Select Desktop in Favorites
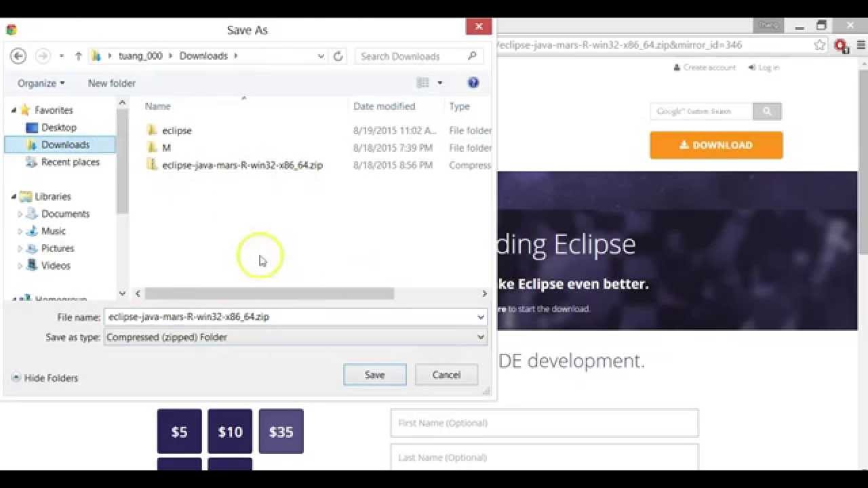This screenshot has height=488, width=868. tap(58, 127)
